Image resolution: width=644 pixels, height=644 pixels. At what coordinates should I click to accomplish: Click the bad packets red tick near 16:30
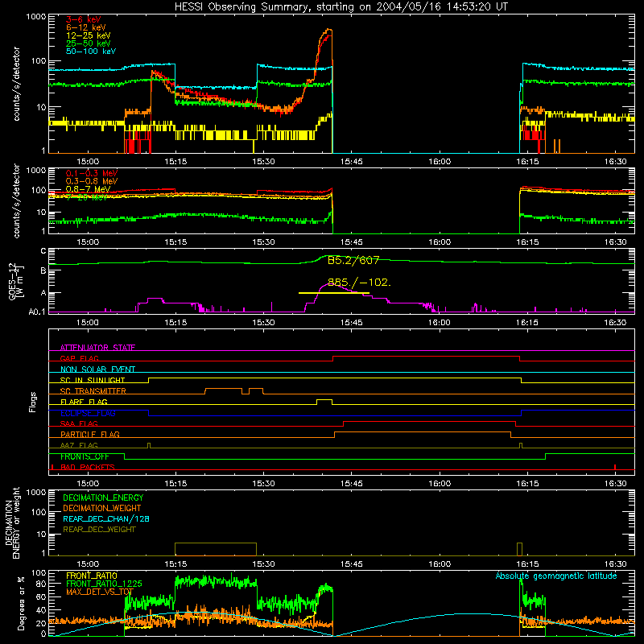click(x=615, y=467)
